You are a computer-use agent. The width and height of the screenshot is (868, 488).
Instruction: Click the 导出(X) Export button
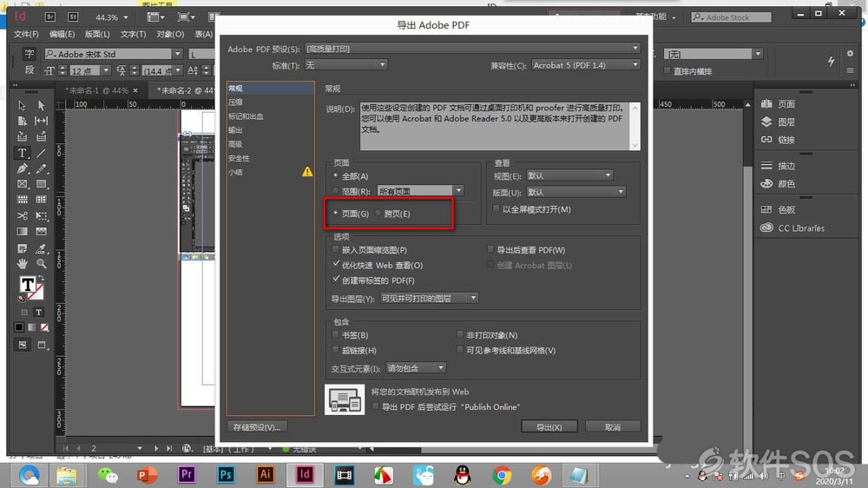tap(549, 426)
